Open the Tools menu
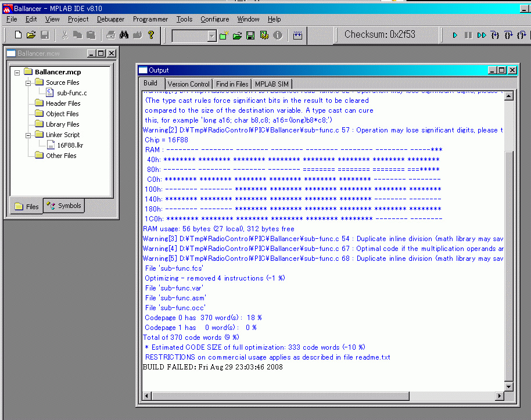The height and width of the screenshot is (420, 531). click(184, 19)
